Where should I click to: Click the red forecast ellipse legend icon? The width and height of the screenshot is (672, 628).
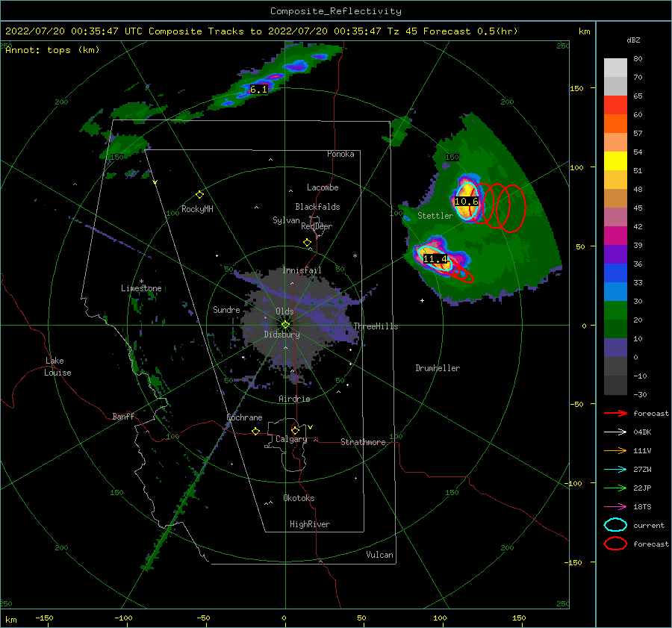pos(615,544)
